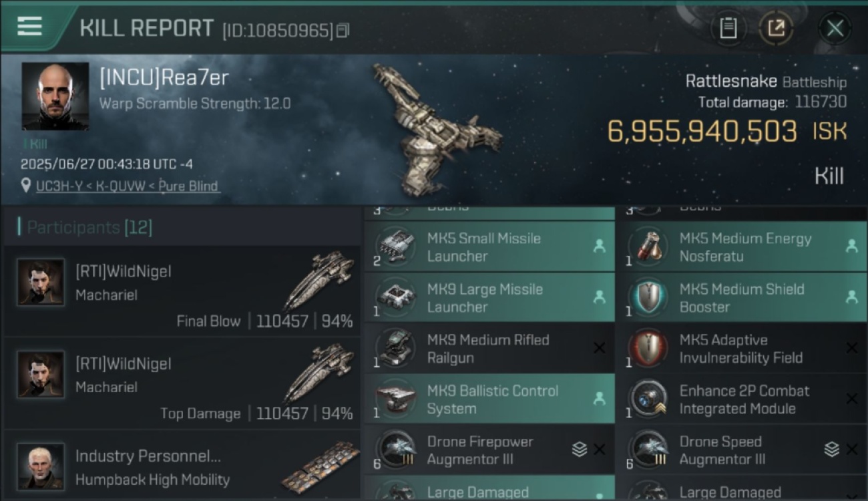This screenshot has width=868, height=501.
Task: Select Industry Personnel Humpback participant entry
Action: tap(182, 464)
